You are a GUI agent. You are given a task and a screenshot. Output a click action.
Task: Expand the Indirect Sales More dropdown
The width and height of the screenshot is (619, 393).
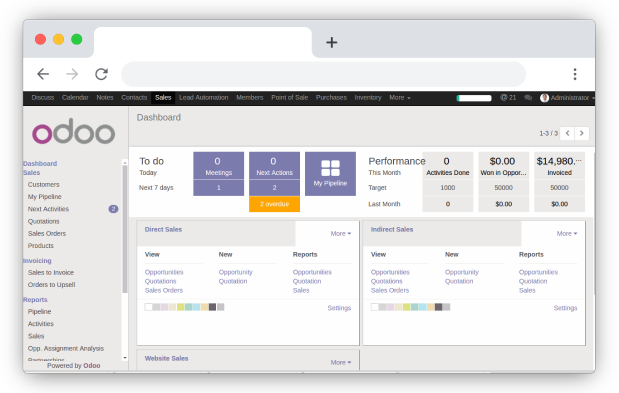567,233
